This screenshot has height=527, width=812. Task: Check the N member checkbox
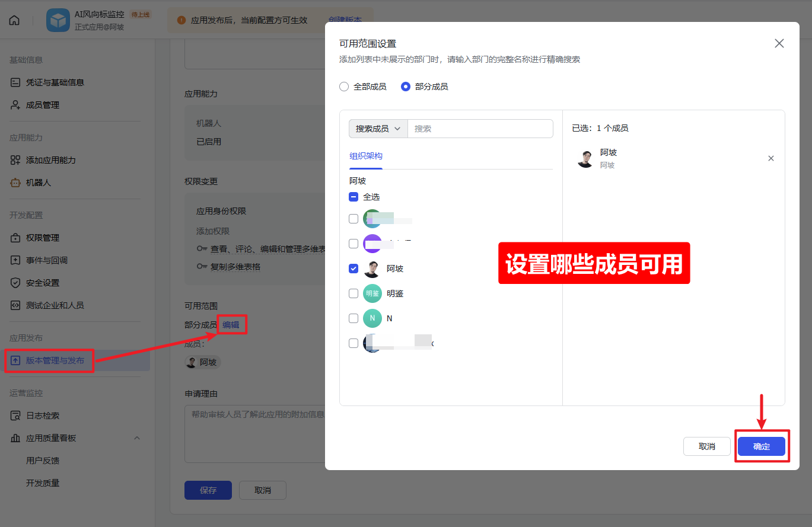354,318
